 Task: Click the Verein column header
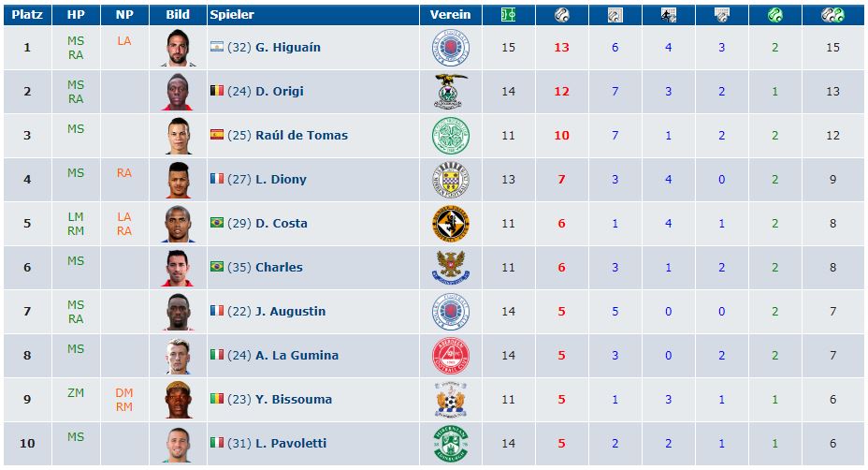click(451, 15)
